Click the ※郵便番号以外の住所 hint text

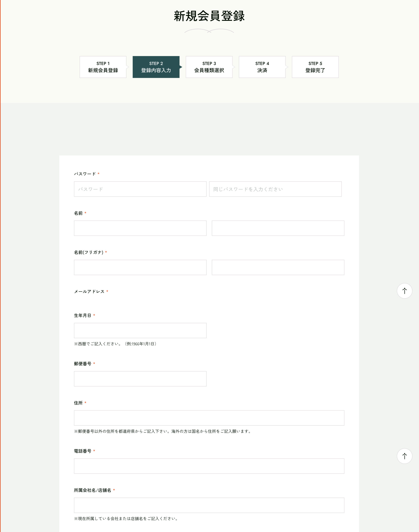click(x=163, y=431)
